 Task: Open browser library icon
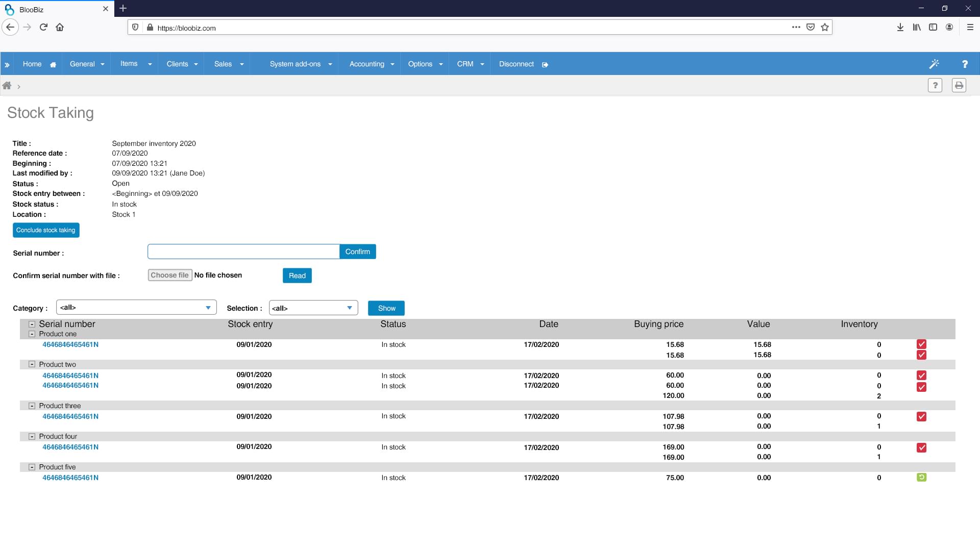click(917, 28)
